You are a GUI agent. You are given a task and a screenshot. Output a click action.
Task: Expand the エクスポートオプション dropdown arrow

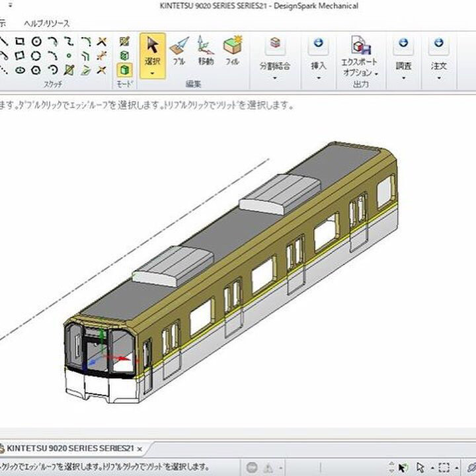point(376,74)
